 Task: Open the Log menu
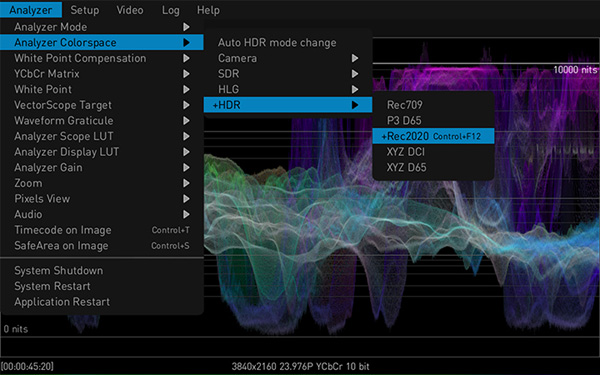(x=170, y=10)
